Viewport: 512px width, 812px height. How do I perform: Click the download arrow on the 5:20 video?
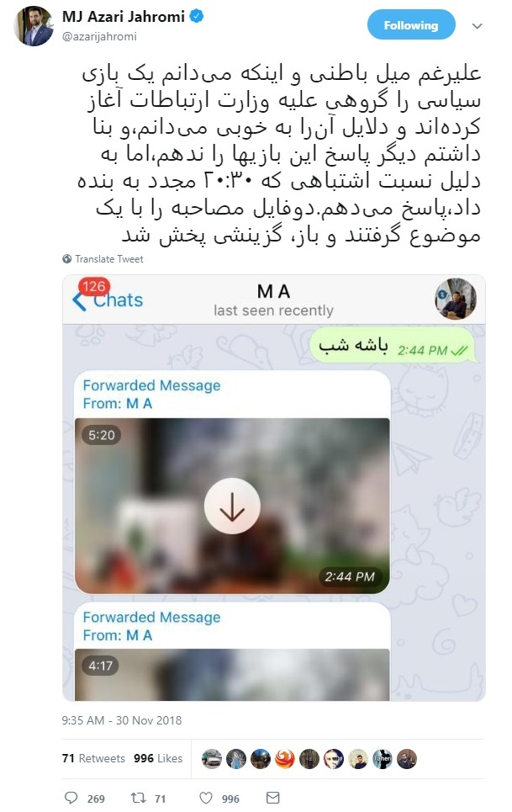point(232,506)
